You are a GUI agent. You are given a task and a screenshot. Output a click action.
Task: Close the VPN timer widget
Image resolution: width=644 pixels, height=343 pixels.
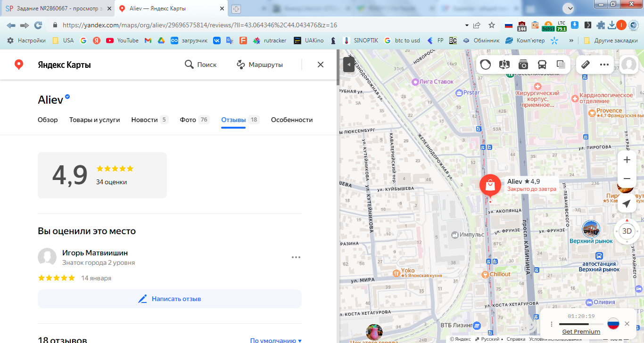tap(627, 324)
